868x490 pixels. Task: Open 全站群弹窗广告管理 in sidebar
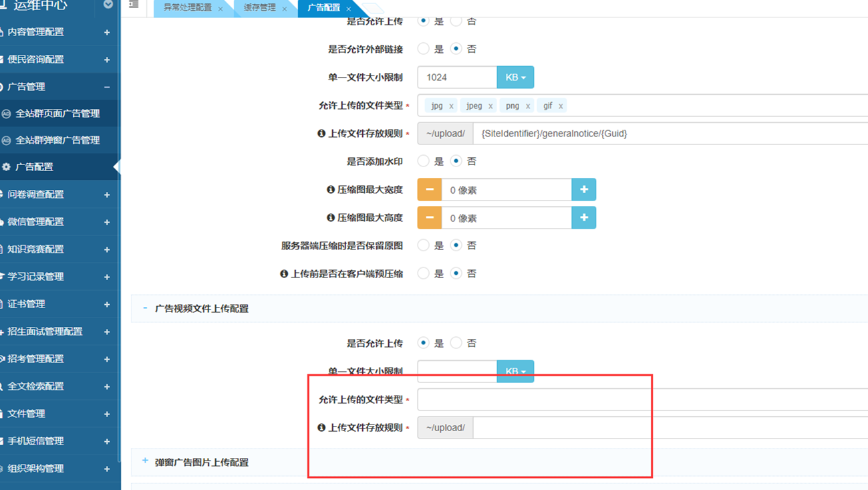[x=57, y=140]
